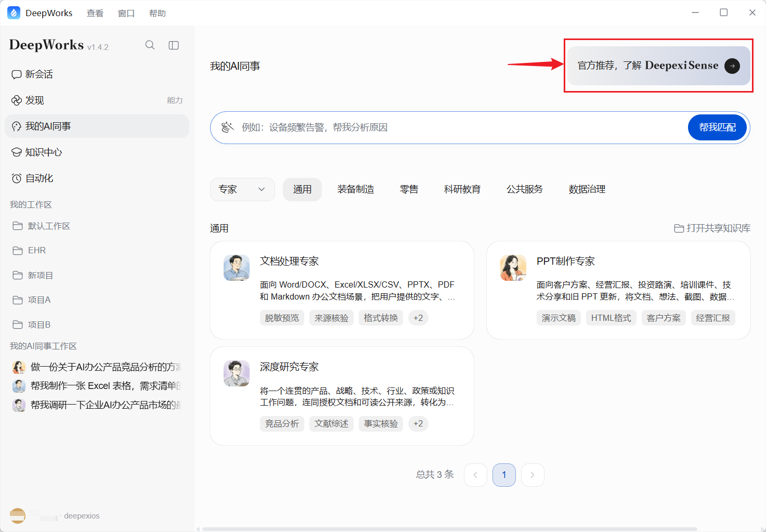Switch to the 装备制造 tab
The height and width of the screenshot is (532, 766).
pyautogui.click(x=356, y=189)
